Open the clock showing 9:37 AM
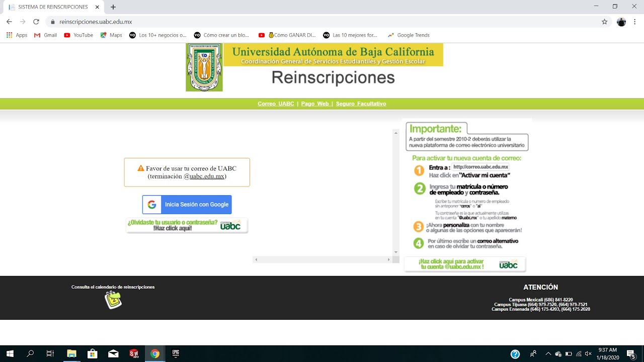The image size is (644, 362). 607,353
